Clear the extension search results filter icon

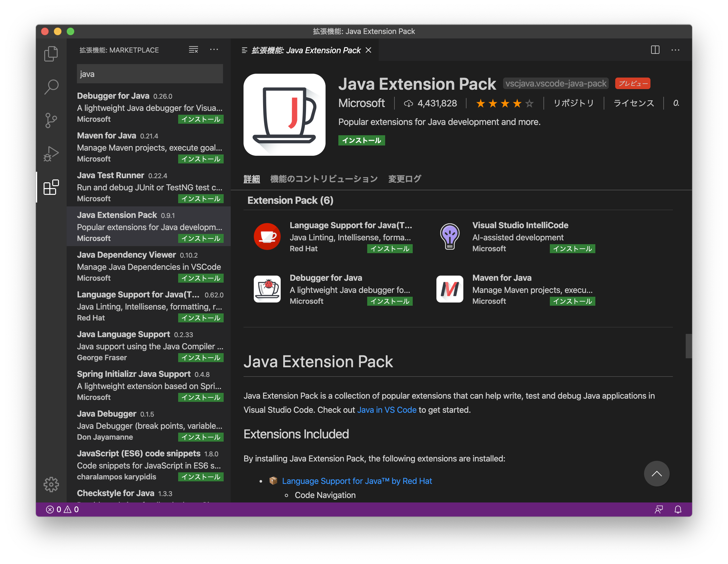click(x=193, y=50)
